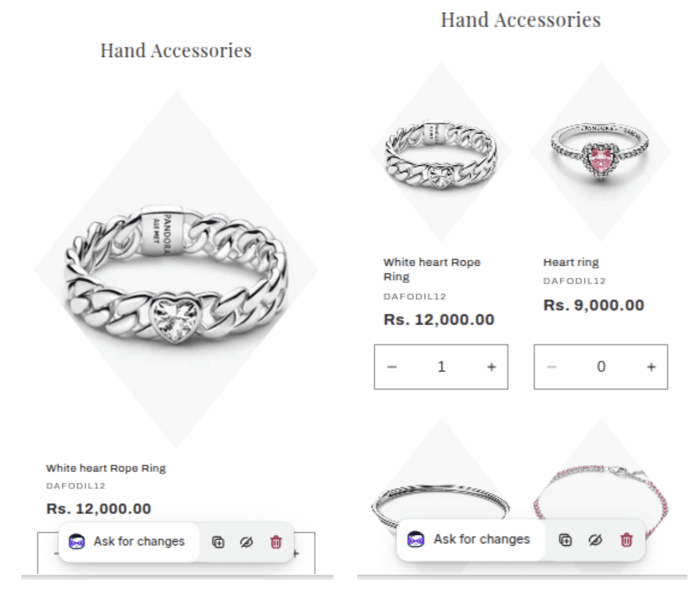
Task: Click the duplicate icon in left panel toolbar
Action: click(218, 542)
